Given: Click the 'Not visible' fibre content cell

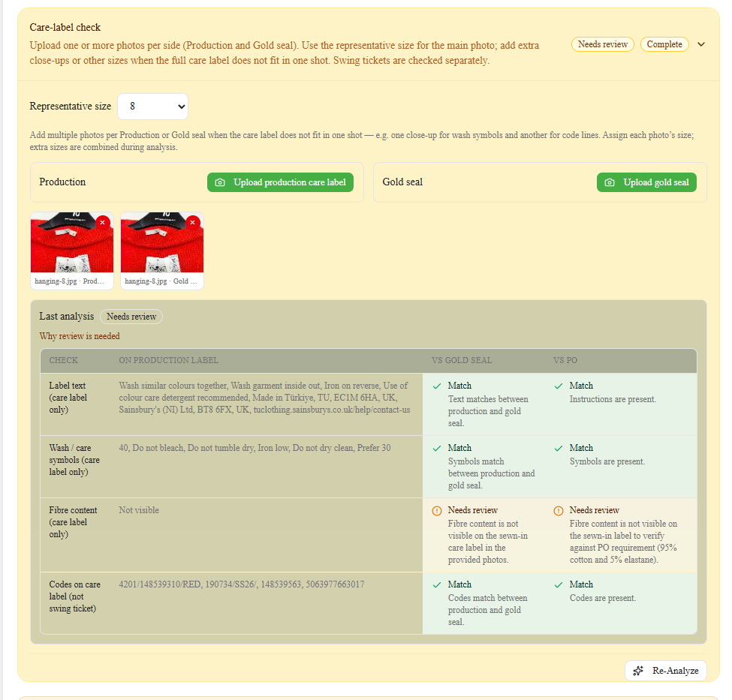Looking at the screenshot, I should pos(139,510).
